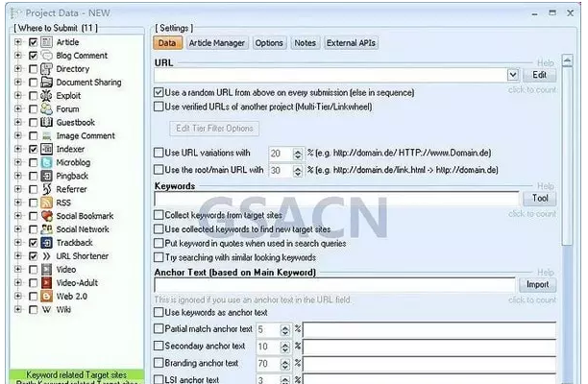Click the Video engine icon
588x384 pixels.
[46, 270]
